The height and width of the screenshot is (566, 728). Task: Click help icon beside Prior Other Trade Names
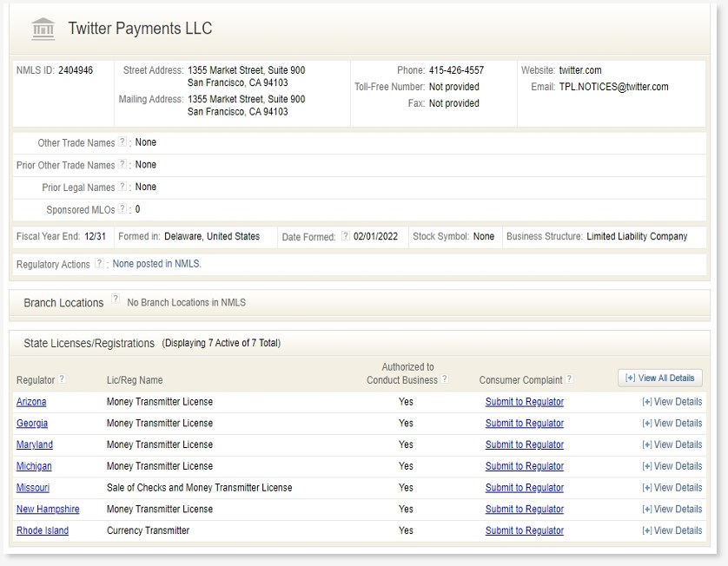[122, 165]
